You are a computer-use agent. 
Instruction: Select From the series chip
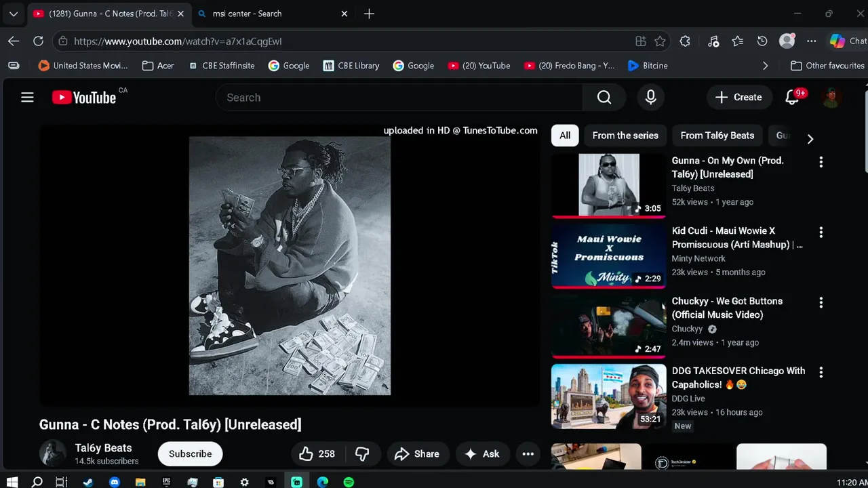pyautogui.click(x=625, y=136)
